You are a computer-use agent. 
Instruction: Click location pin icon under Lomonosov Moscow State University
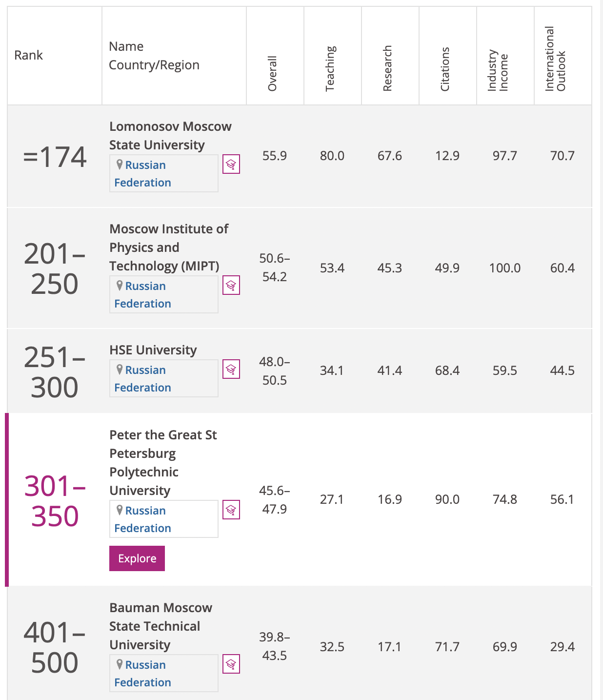tap(120, 165)
